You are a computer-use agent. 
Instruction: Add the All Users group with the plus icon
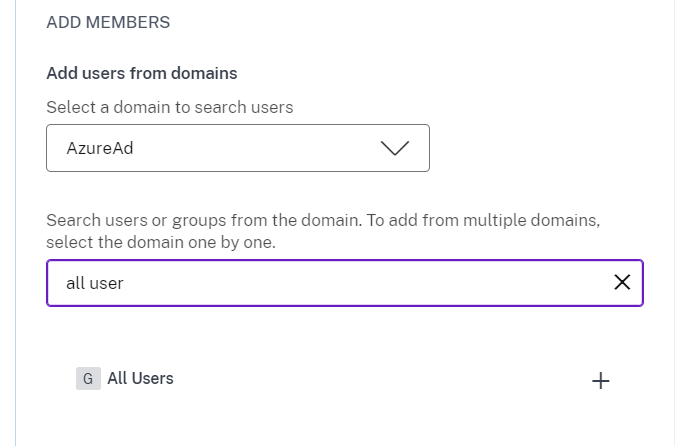point(600,380)
